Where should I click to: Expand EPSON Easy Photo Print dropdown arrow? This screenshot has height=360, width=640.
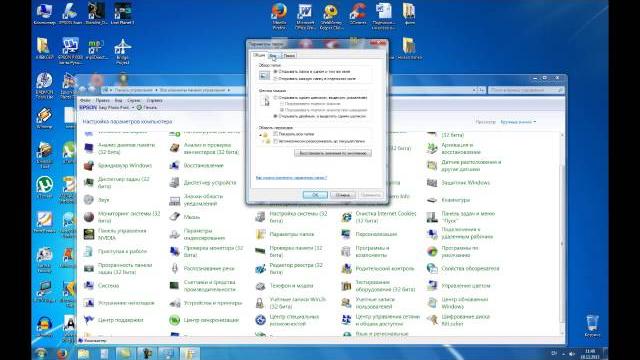tap(133, 108)
